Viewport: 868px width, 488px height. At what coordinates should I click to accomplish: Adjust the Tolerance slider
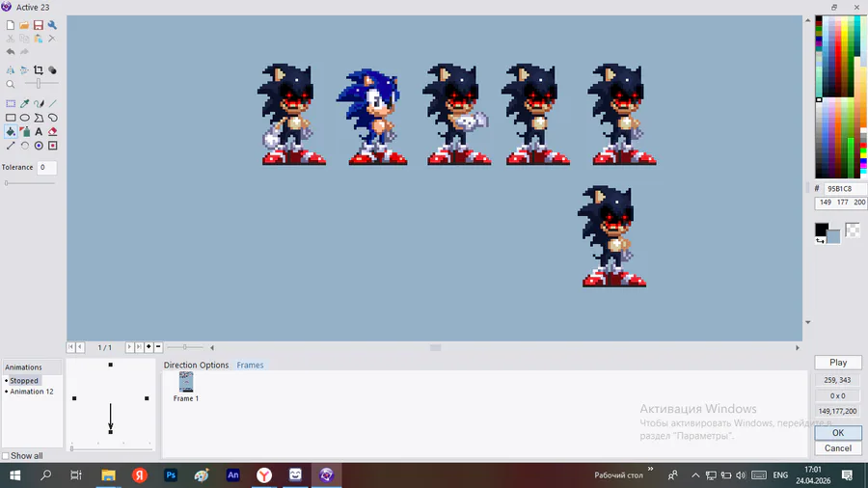30,183
